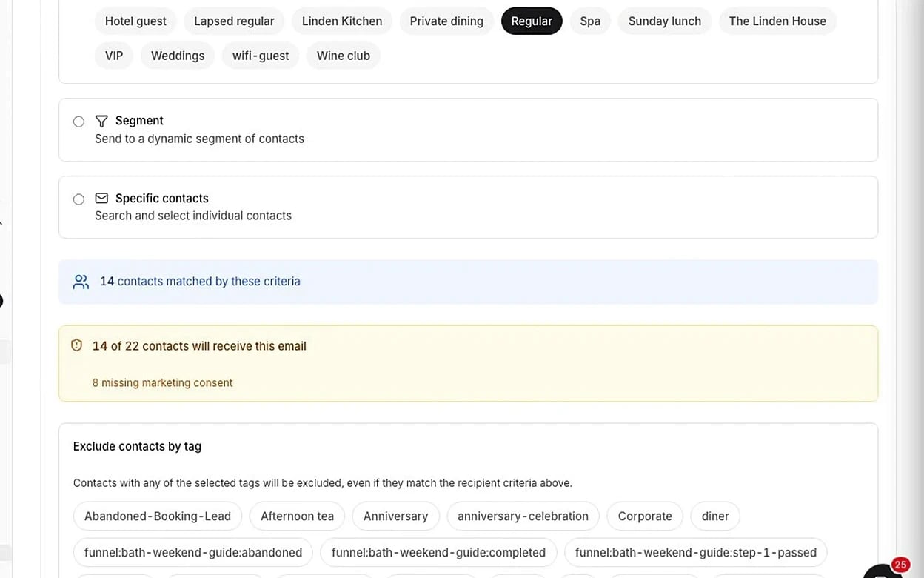Toggle the Spa recipient tag

(590, 21)
